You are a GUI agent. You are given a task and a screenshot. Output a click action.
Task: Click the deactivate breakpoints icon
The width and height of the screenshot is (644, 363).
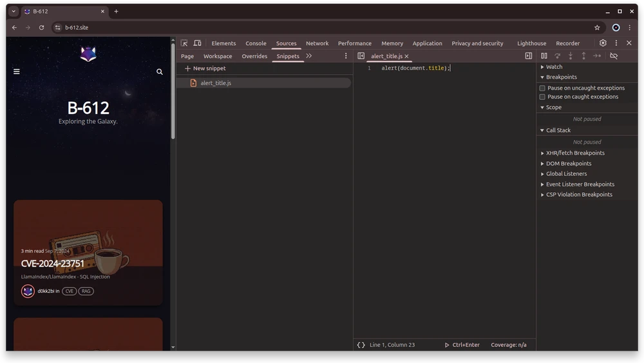click(x=614, y=56)
